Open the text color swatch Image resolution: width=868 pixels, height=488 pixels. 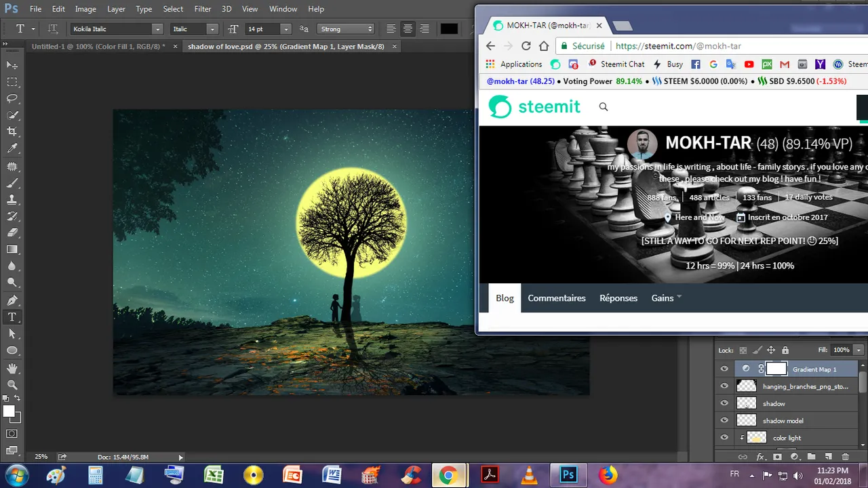click(x=449, y=28)
